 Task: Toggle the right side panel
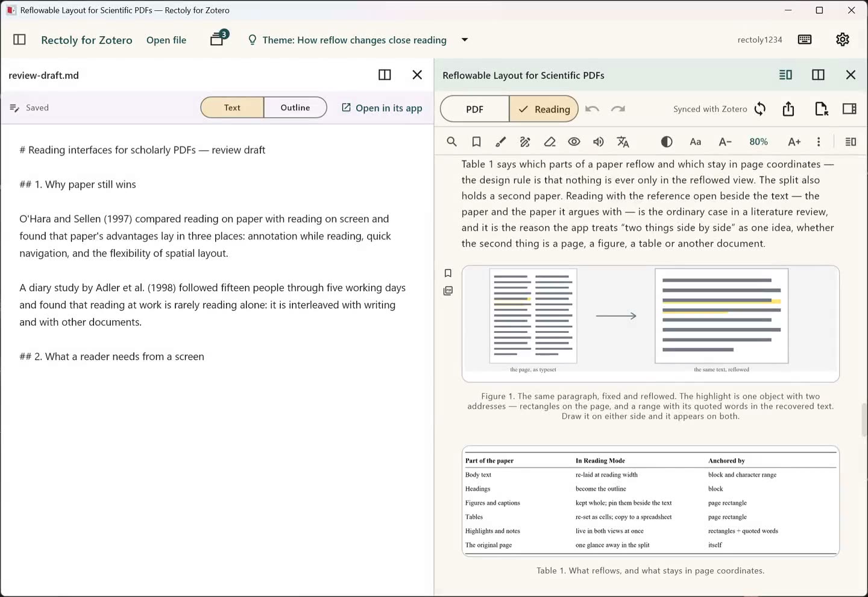point(849,109)
